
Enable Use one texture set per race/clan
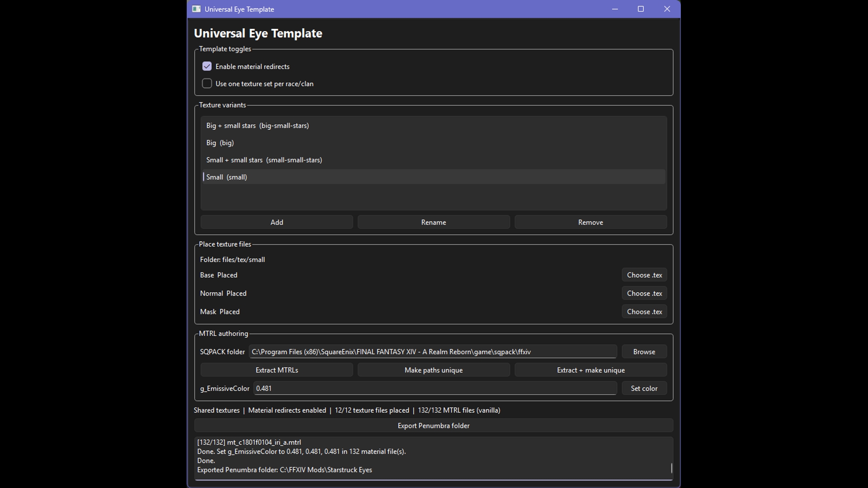(x=207, y=84)
